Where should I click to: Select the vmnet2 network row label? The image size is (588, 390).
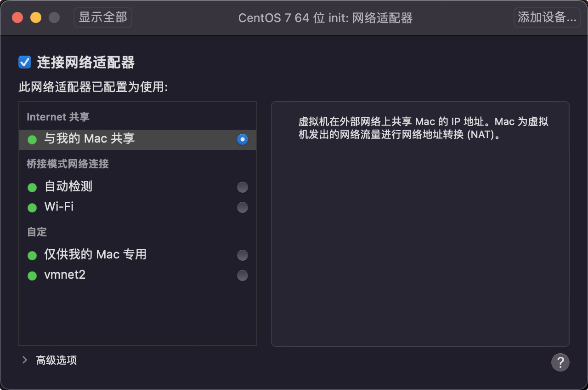(65, 275)
